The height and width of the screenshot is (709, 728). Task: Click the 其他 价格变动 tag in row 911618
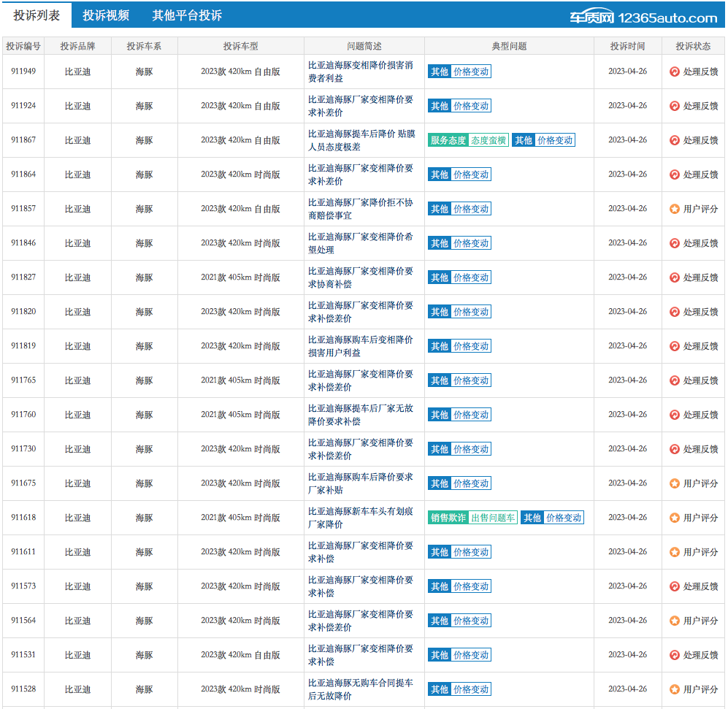553,518
